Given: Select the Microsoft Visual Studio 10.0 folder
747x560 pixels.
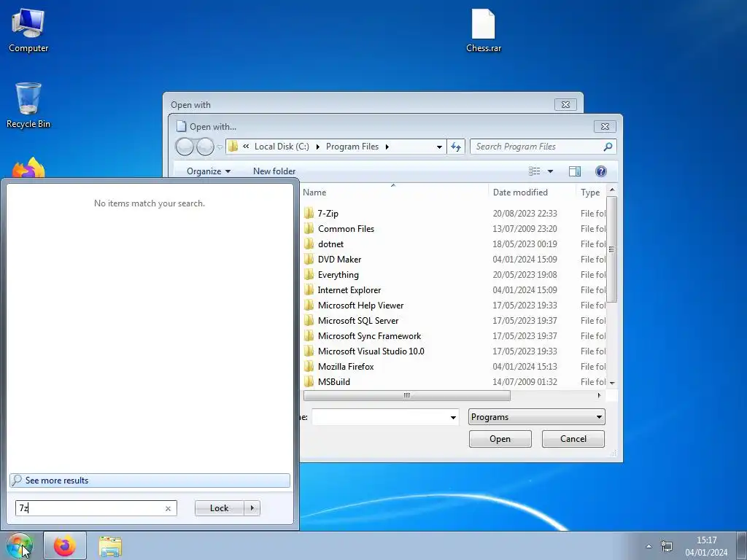Looking at the screenshot, I should pyautogui.click(x=371, y=351).
